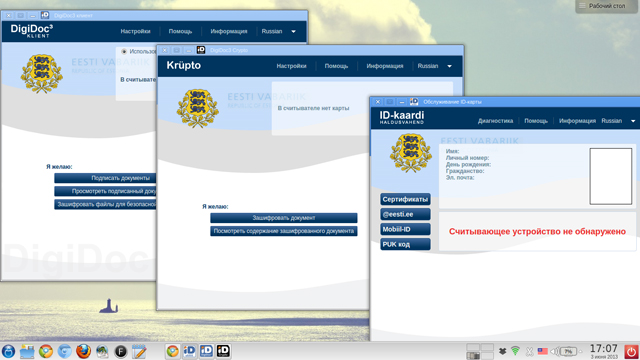Select the radio button in DigiDoc client
The height and width of the screenshot is (360, 640).
click(124, 51)
